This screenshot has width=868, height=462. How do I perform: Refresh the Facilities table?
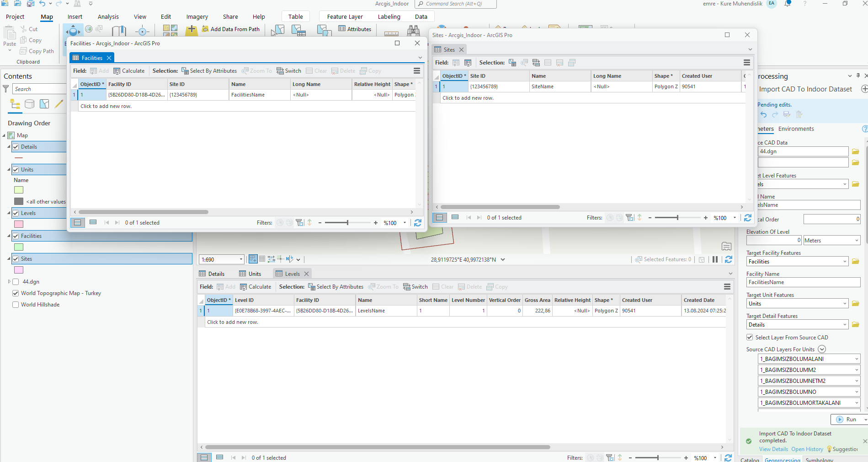coord(418,223)
